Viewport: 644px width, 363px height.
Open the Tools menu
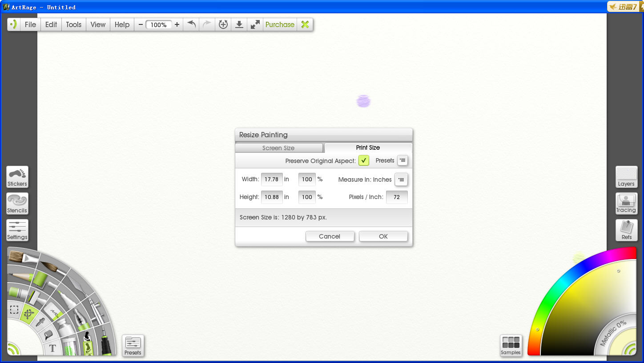(x=74, y=24)
